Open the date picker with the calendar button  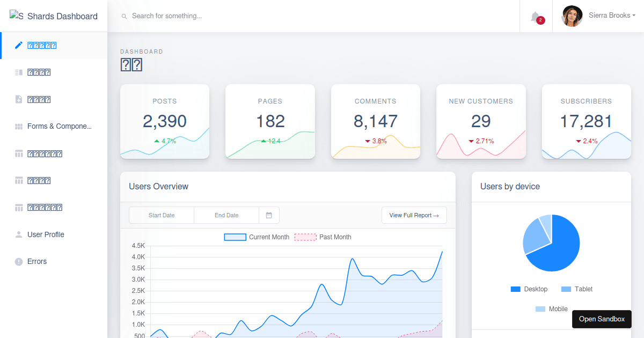coord(268,215)
